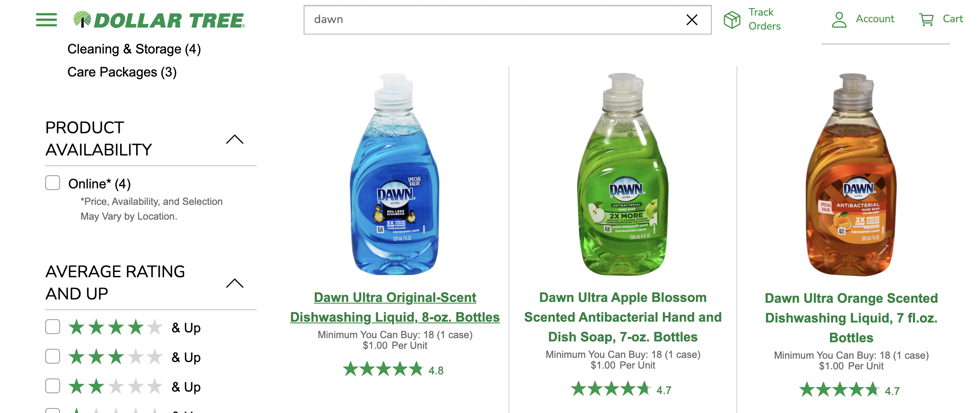The height and width of the screenshot is (413, 980).
Task: Check the 3 stars & Up filter
Action: pyautogui.click(x=53, y=356)
